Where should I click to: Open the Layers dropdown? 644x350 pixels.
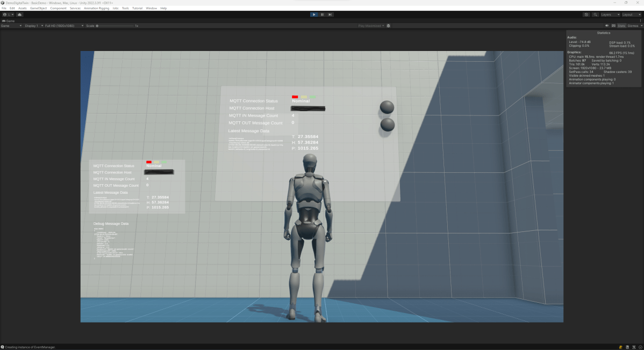point(610,14)
